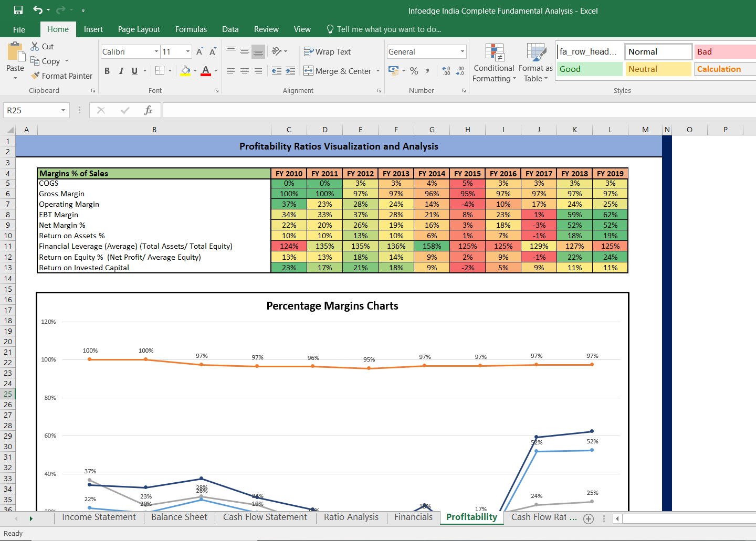Viewport: 756px width, 541px height.
Task: Add a new sheet with the plus icon
Action: pyautogui.click(x=589, y=518)
